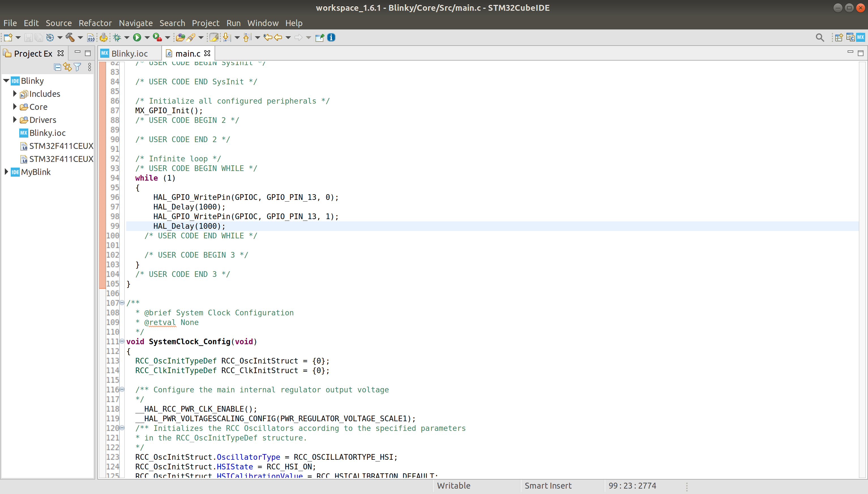The image size is (868, 494).
Task: Switch to the MX Device Configuration perspective
Action: 861,37
